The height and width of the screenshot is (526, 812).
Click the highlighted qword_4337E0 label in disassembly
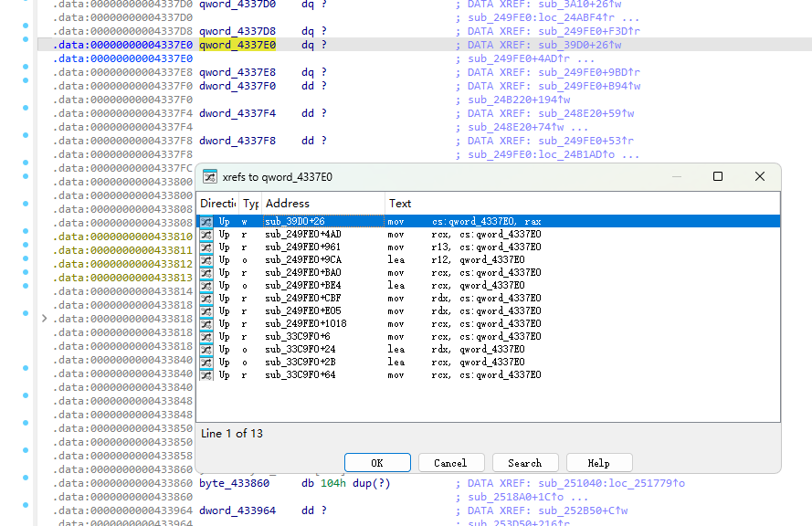[x=237, y=45]
